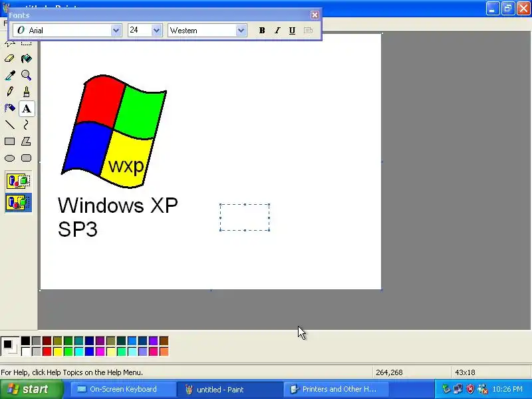The height and width of the screenshot is (399, 532).
Task: Open the Arial font name dropdown
Action: coord(116,30)
